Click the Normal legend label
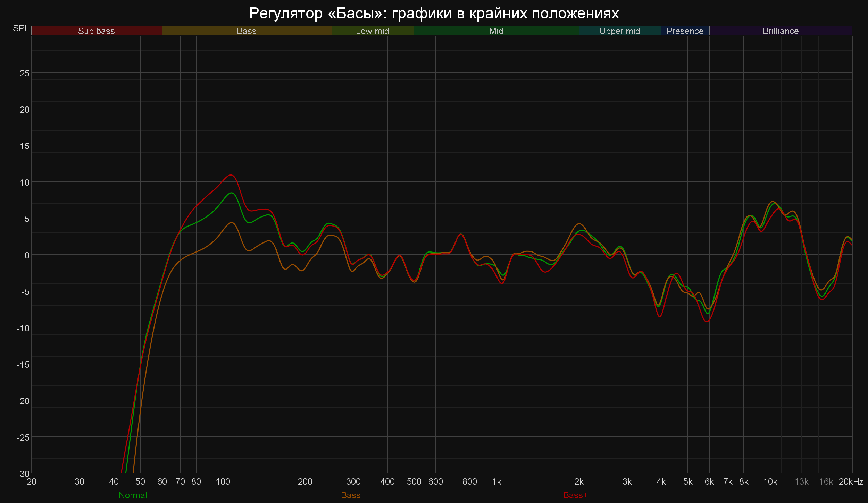The width and height of the screenshot is (868, 503). (x=133, y=495)
